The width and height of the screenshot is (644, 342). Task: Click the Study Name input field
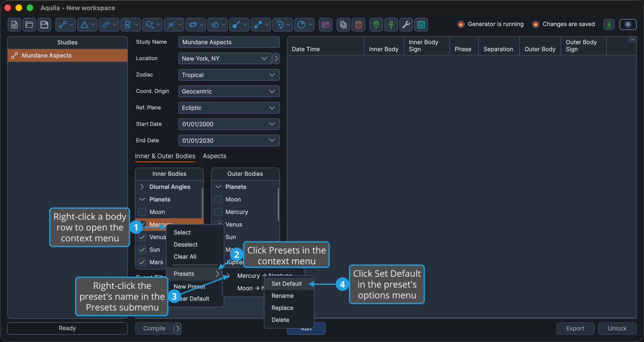pyautogui.click(x=229, y=42)
